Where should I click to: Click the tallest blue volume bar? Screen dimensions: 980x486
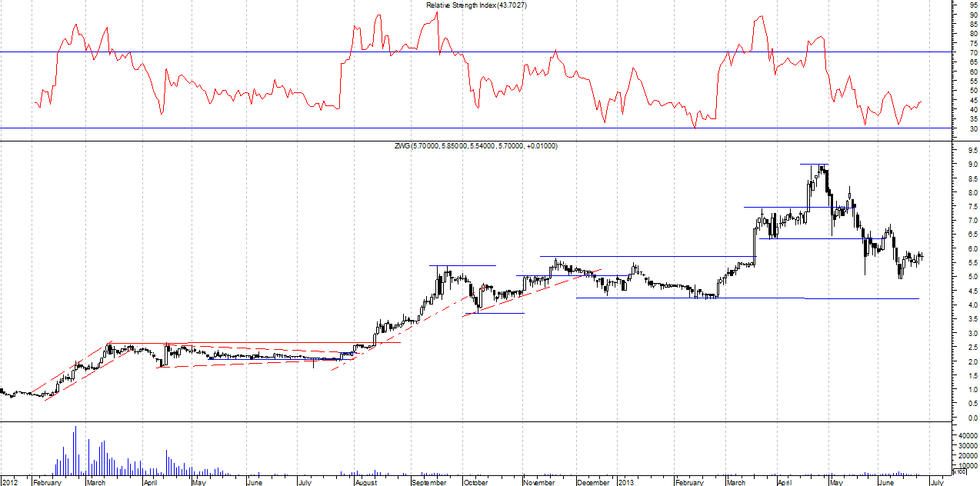(x=75, y=451)
